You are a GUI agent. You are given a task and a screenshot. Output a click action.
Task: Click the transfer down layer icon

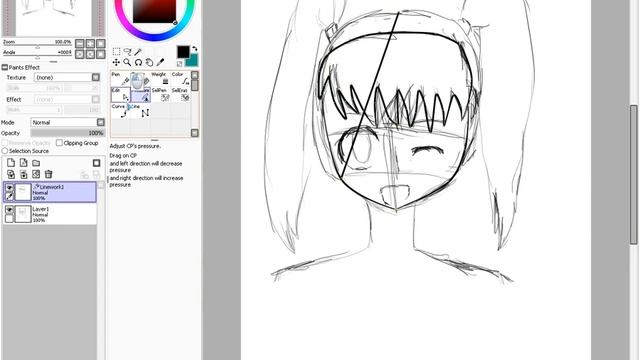pos(11,174)
